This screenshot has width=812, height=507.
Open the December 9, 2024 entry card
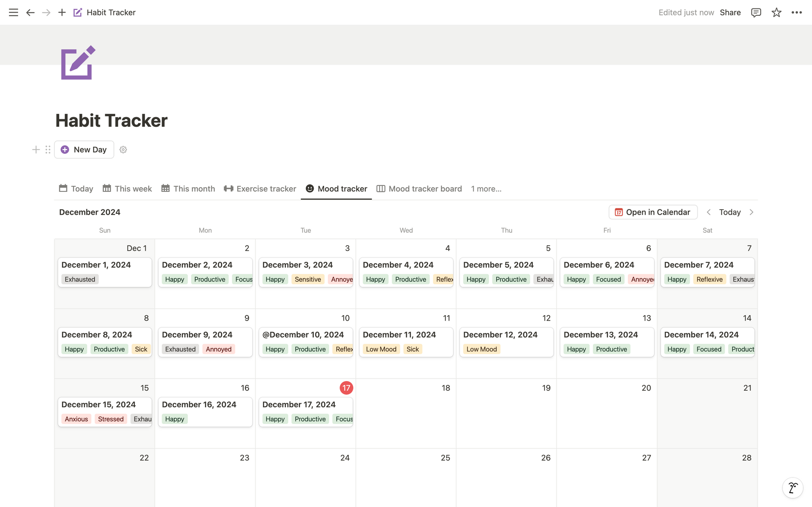click(205, 342)
